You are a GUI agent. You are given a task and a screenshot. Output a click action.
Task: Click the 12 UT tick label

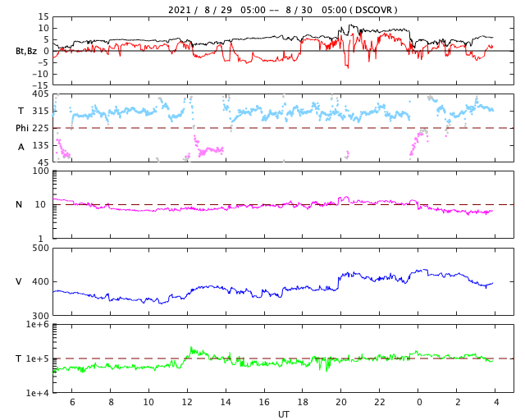(x=187, y=402)
